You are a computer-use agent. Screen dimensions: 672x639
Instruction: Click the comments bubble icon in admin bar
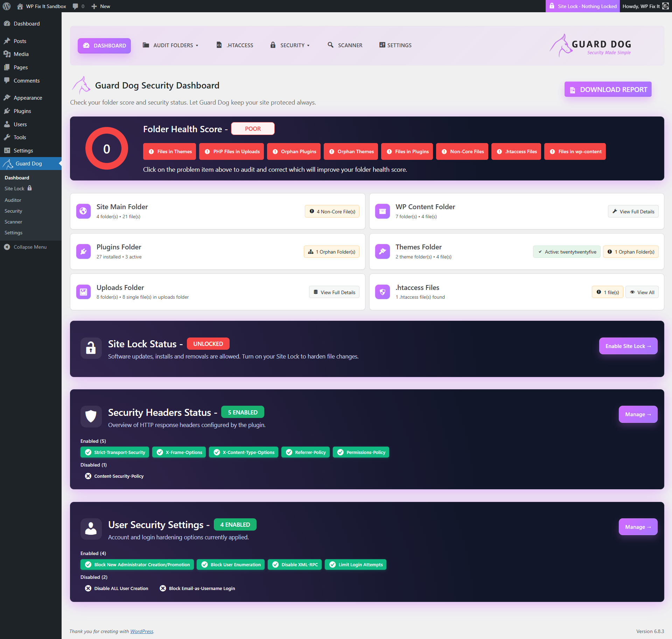[75, 6]
